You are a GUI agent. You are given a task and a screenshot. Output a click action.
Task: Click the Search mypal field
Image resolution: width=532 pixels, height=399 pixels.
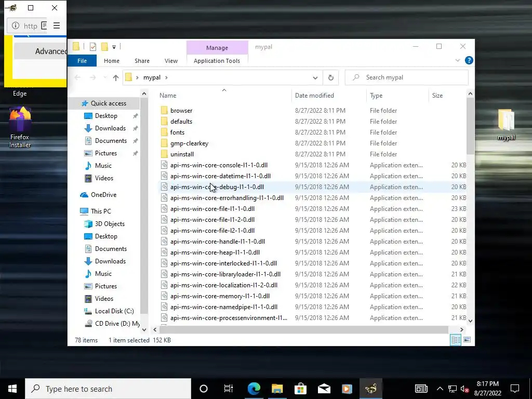406,77
